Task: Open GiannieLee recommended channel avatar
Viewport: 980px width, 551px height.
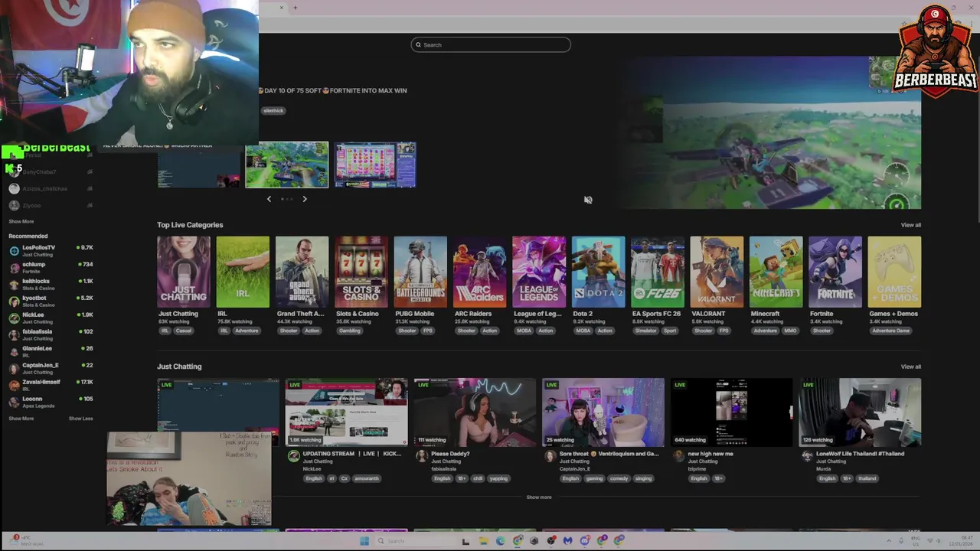Action: click(14, 351)
